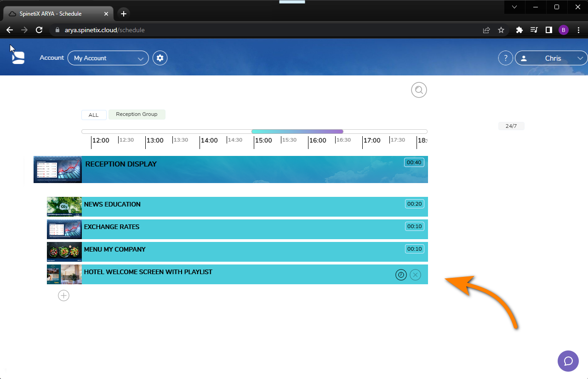Image resolution: width=588 pixels, height=379 pixels.
Task: Select the Reception Group tab
Action: pyautogui.click(x=137, y=114)
